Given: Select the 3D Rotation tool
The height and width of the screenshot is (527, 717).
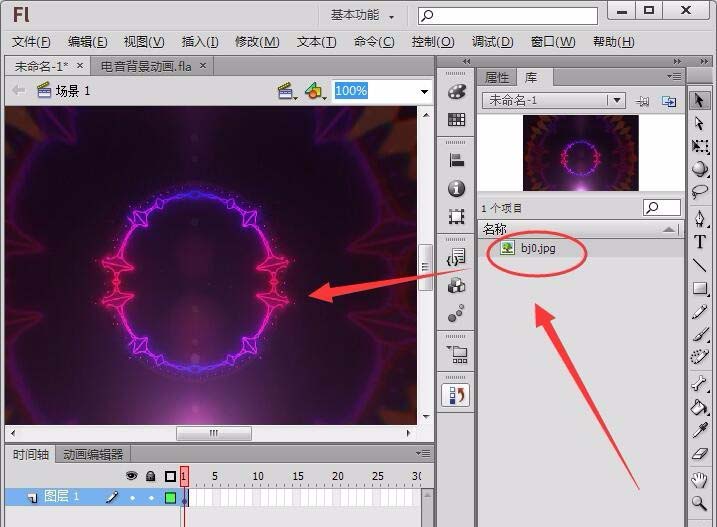Looking at the screenshot, I should coord(700,169).
